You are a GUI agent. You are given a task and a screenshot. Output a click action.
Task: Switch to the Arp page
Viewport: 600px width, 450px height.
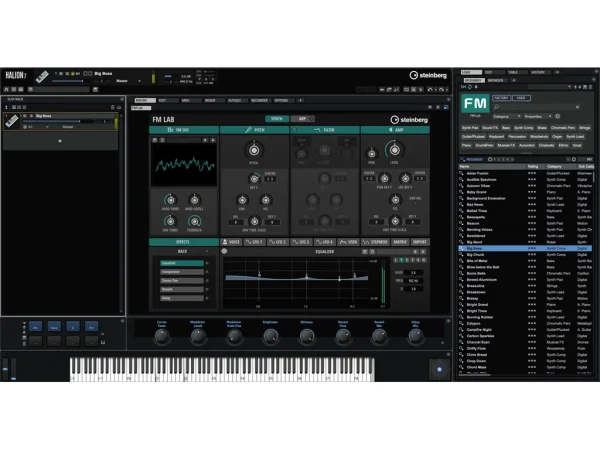[x=301, y=118]
